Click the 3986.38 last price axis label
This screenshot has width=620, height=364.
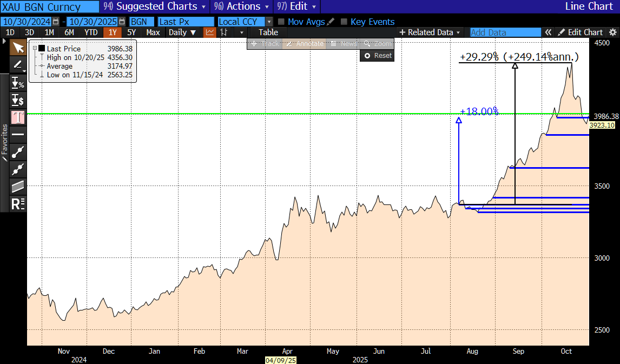(605, 116)
